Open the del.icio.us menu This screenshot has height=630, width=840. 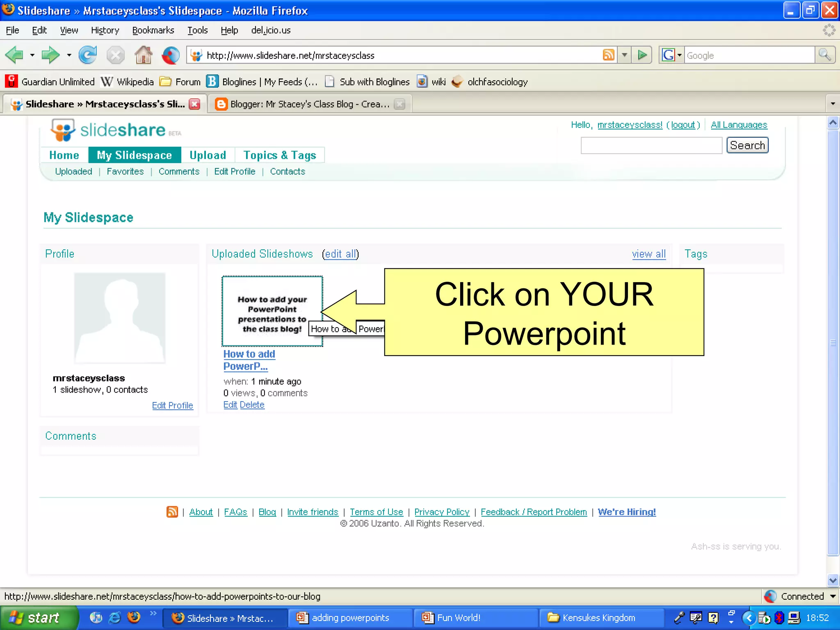271,30
